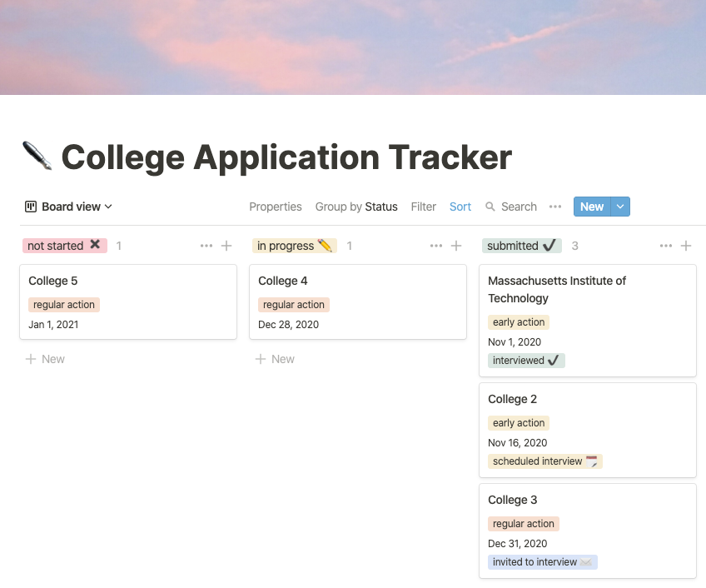
Task: Open the not started column three-dot menu
Action: 206,246
